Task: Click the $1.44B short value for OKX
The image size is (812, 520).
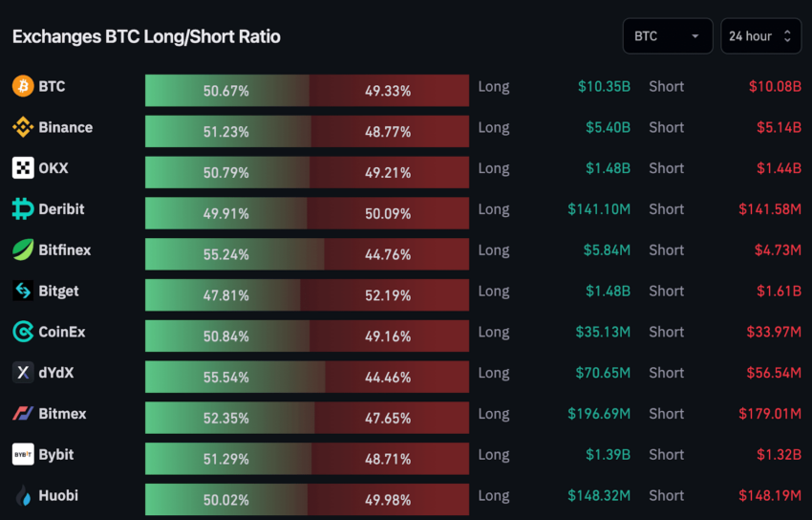Action: (779, 168)
